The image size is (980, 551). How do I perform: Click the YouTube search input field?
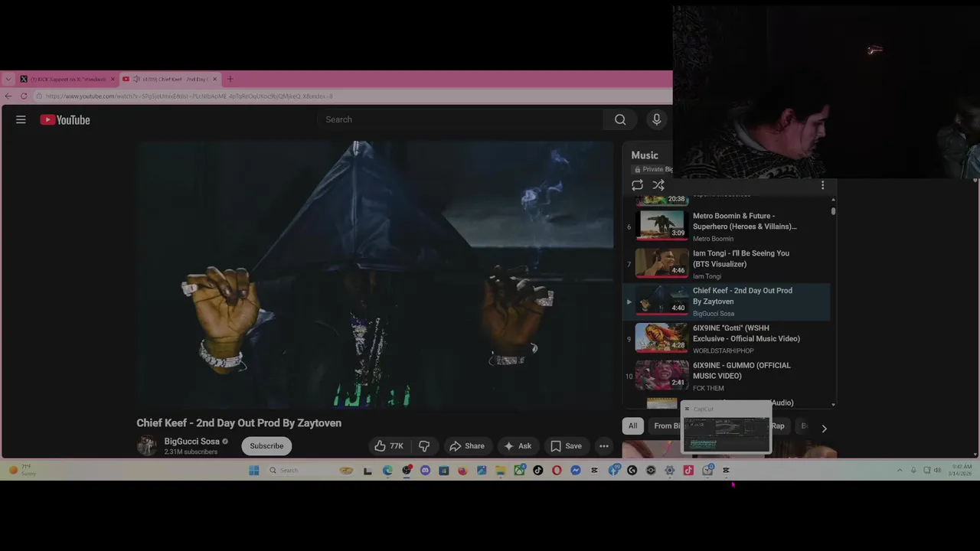click(459, 119)
